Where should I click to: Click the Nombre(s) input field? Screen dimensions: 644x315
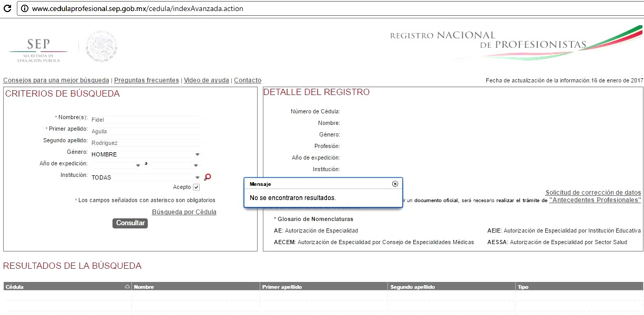(146, 120)
